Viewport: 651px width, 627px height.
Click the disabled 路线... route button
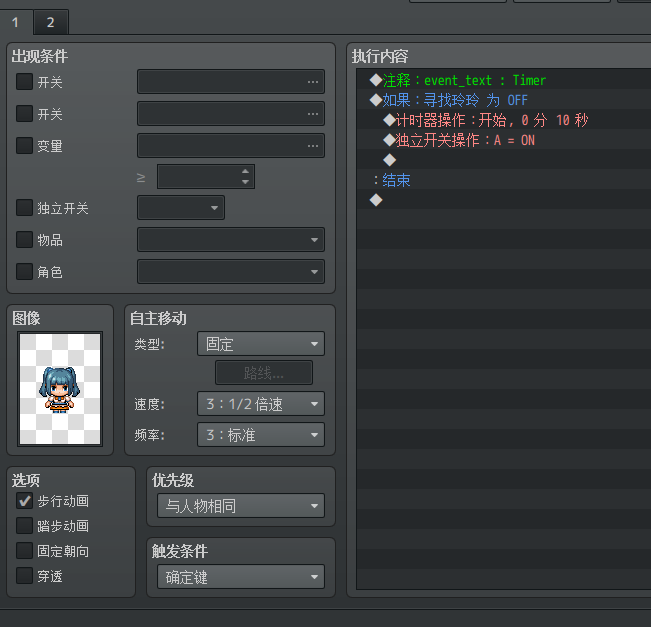point(264,373)
